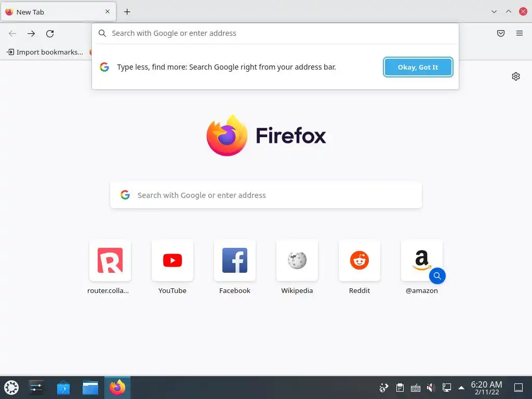This screenshot has width=532, height=399.
Task: Launch Discover software store from taskbar
Action: point(63,388)
